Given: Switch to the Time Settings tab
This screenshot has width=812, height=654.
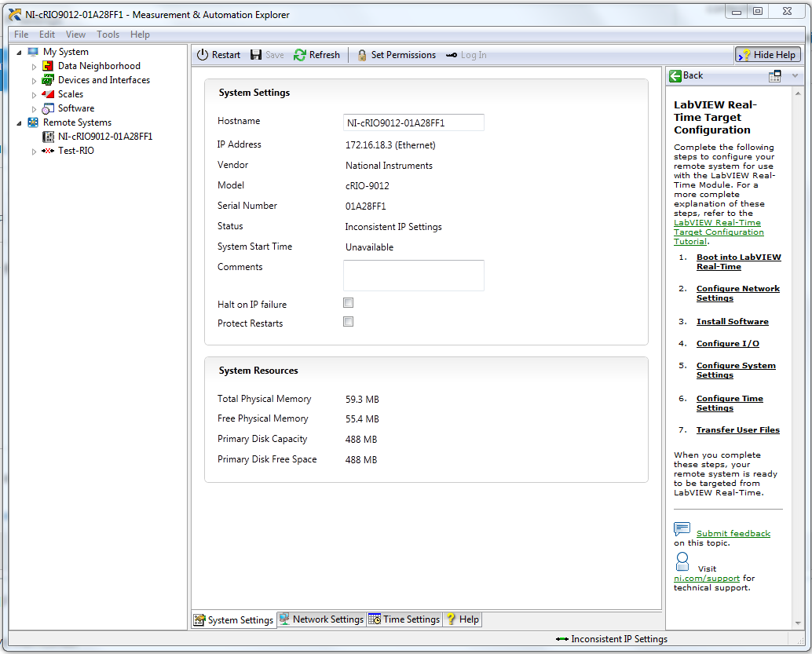Looking at the screenshot, I should [404, 619].
